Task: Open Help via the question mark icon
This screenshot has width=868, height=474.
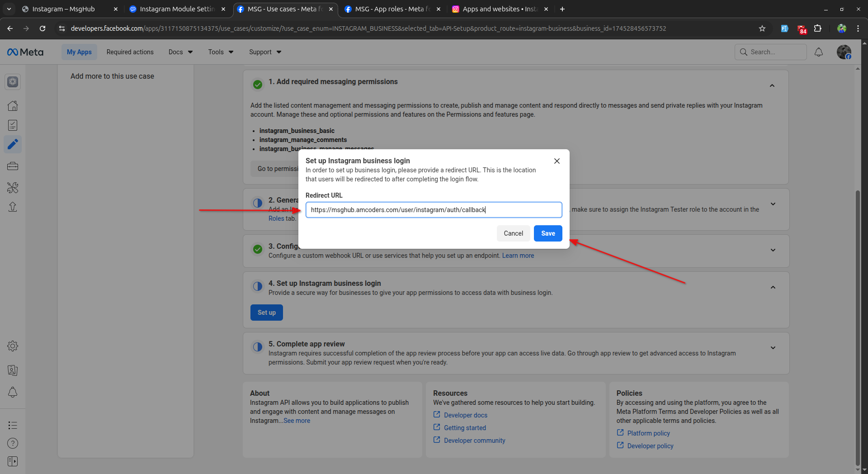Action: pyautogui.click(x=13, y=443)
